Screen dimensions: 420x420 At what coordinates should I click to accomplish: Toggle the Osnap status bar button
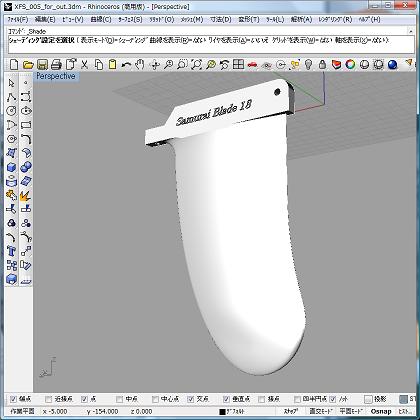click(381, 411)
